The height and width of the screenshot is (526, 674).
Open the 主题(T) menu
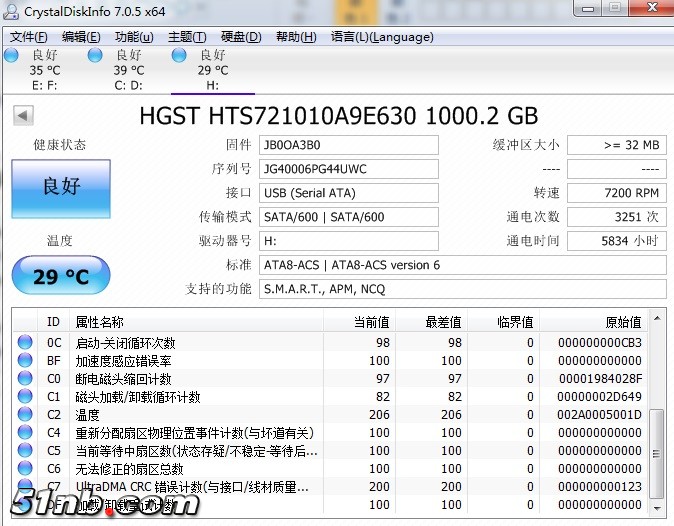[x=187, y=37]
